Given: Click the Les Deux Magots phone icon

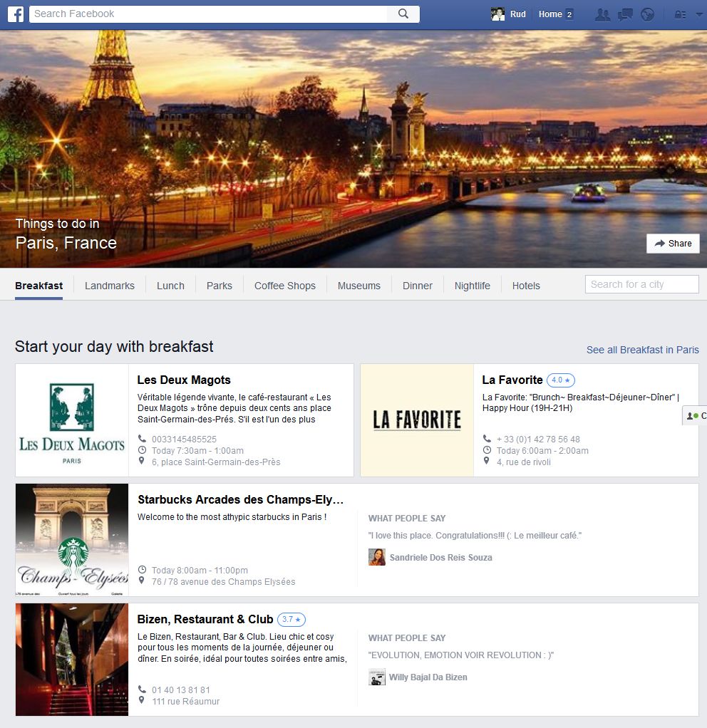Looking at the screenshot, I should 142,438.
